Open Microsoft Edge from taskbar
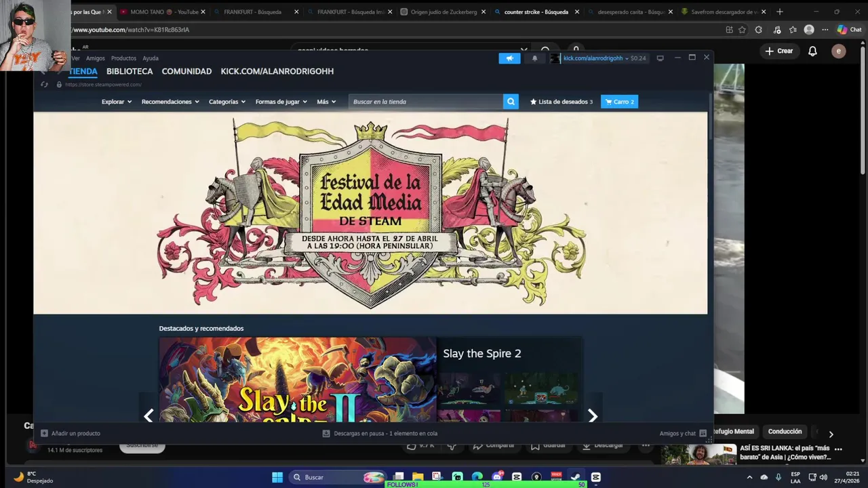The height and width of the screenshot is (488, 868). tap(477, 477)
